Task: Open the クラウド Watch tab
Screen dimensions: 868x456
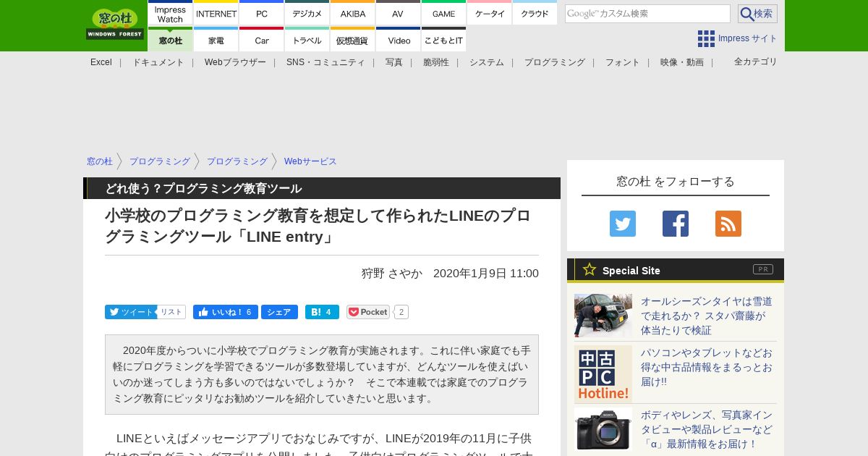Action: point(535,14)
